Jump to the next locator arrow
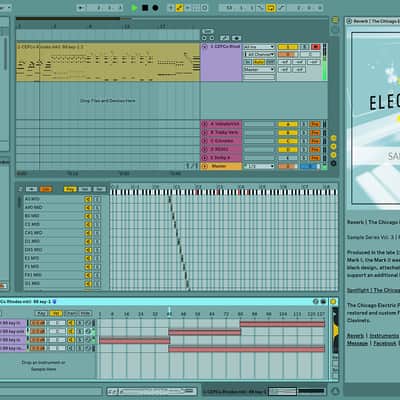 pyautogui.click(x=212, y=38)
